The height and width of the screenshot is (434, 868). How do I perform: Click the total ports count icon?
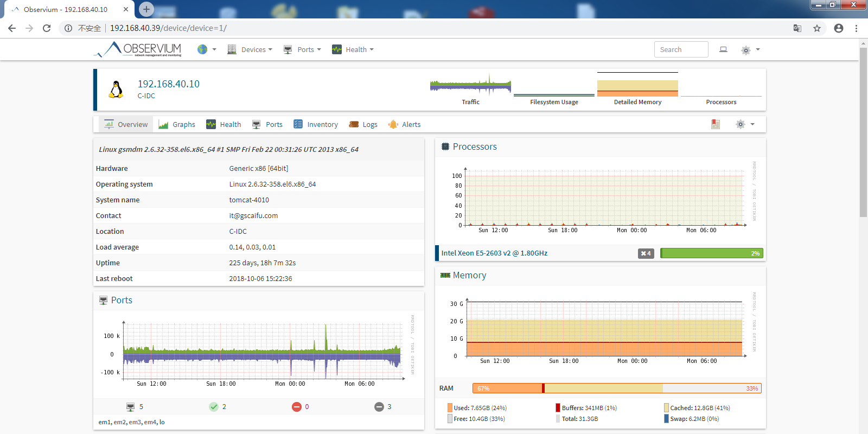coord(130,407)
